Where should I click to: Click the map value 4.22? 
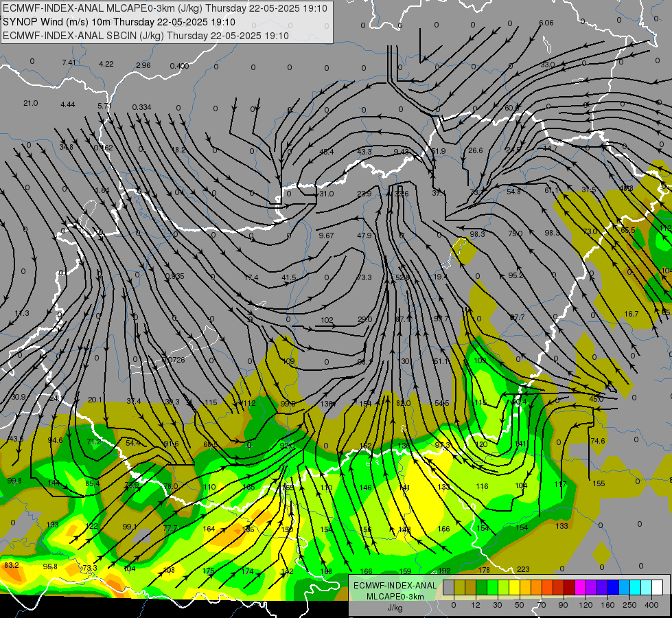tap(106, 64)
